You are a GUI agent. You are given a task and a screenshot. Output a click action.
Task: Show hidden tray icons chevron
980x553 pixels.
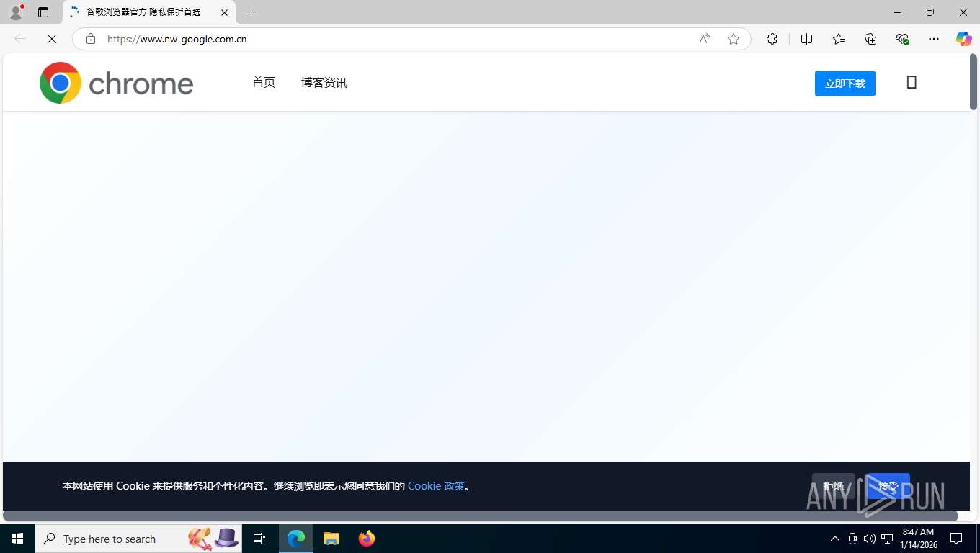pos(835,539)
